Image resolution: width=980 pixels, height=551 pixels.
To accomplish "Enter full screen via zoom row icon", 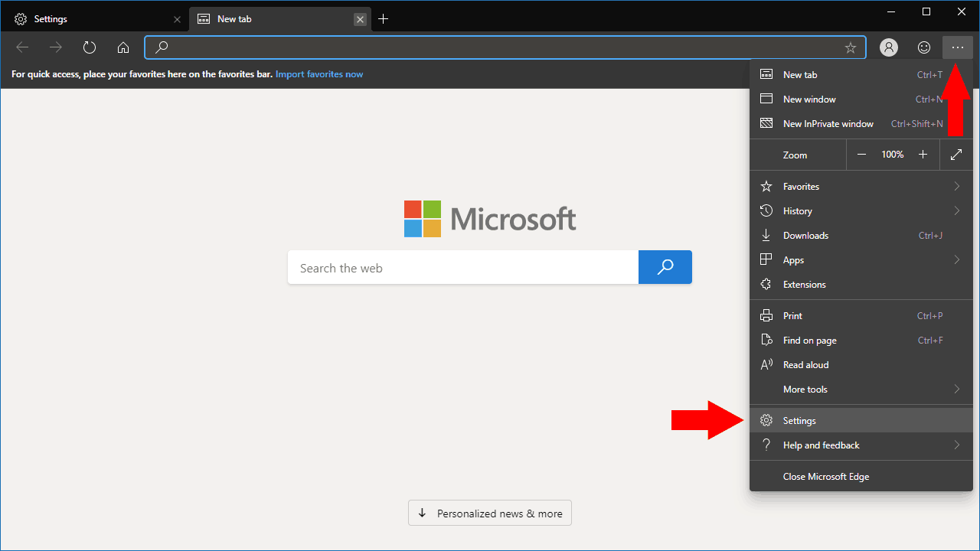I will [956, 155].
